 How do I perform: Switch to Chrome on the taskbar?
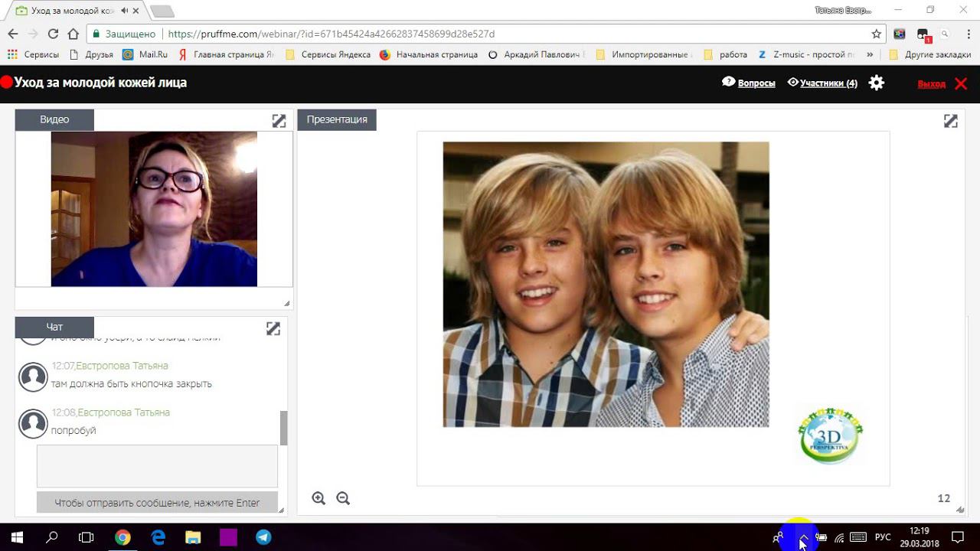click(x=122, y=537)
